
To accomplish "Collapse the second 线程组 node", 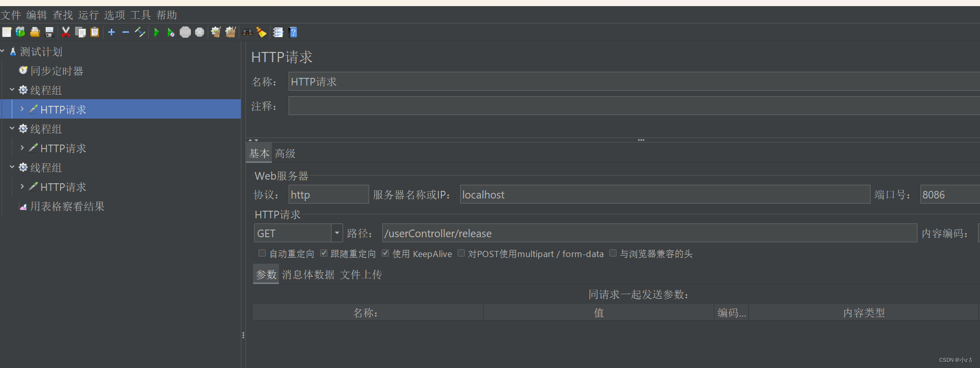I will click(x=12, y=128).
